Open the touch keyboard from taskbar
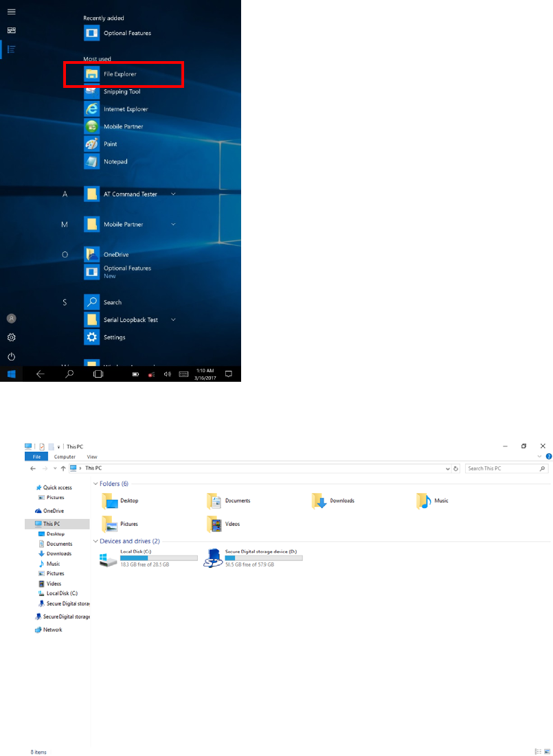Viewport: 553px width, 756px height. (184, 374)
